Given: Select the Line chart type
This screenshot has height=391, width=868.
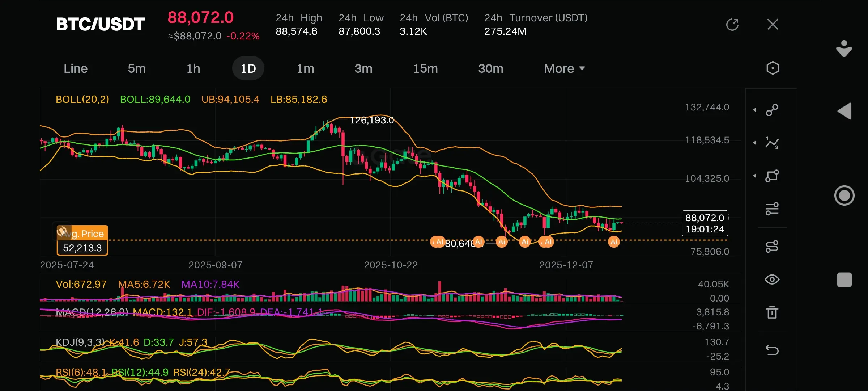Looking at the screenshot, I should pos(76,68).
